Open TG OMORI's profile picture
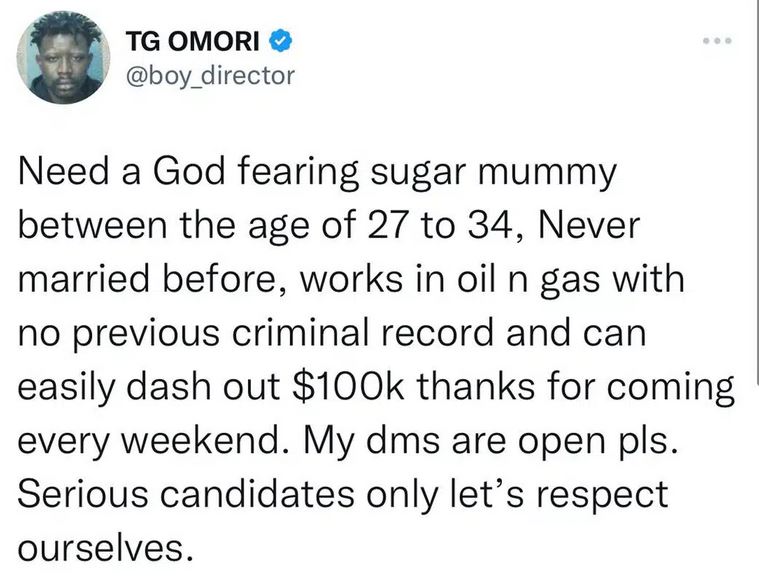This screenshot has height=581, width=759. (64, 59)
